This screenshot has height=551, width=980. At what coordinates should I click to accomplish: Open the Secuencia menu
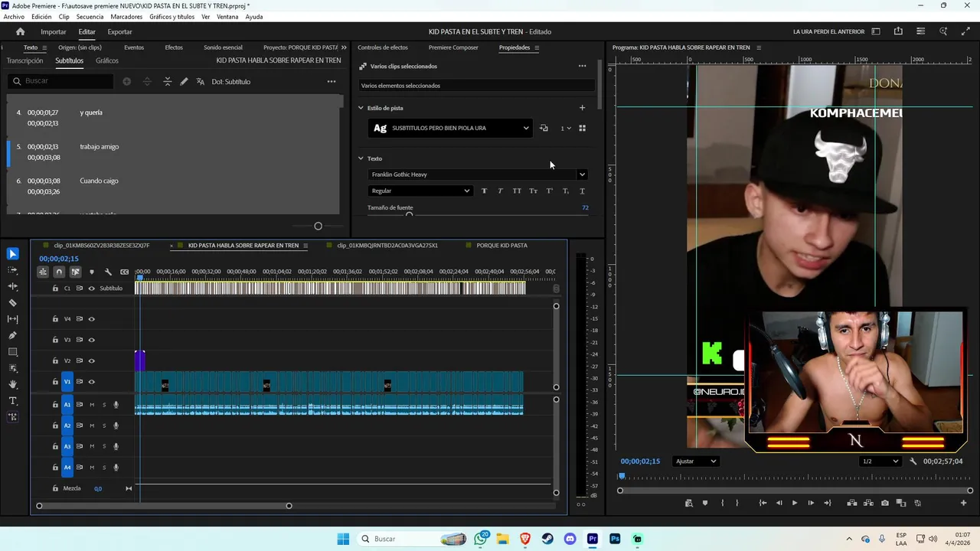(90, 17)
